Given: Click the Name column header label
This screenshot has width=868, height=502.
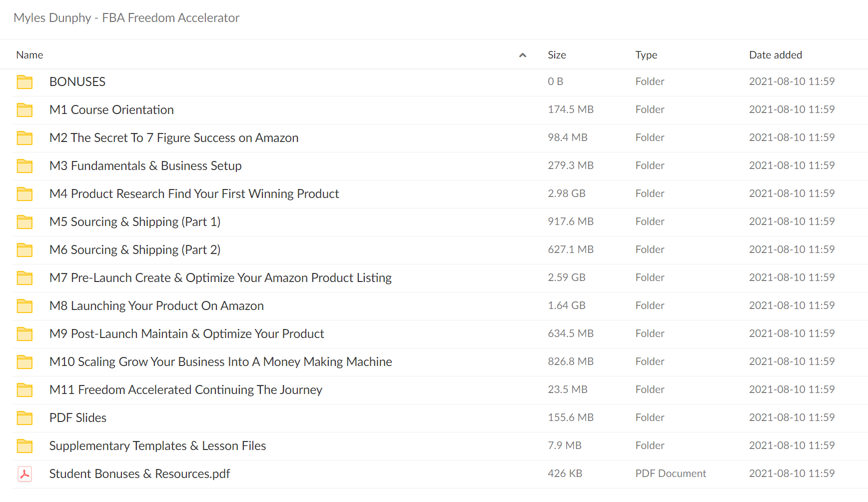Looking at the screenshot, I should pos(29,55).
